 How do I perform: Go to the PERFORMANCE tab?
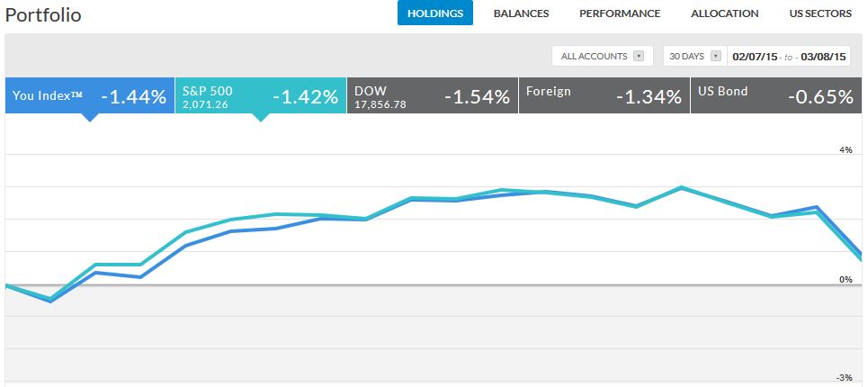tap(620, 13)
